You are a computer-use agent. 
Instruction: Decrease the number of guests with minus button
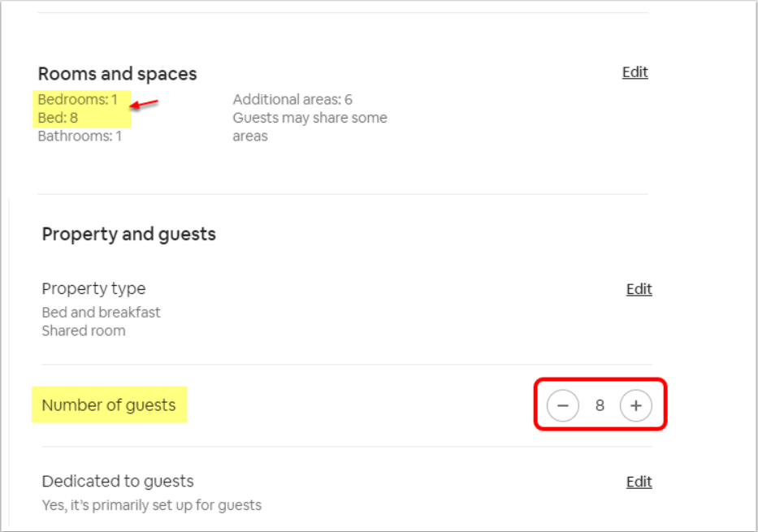[563, 405]
